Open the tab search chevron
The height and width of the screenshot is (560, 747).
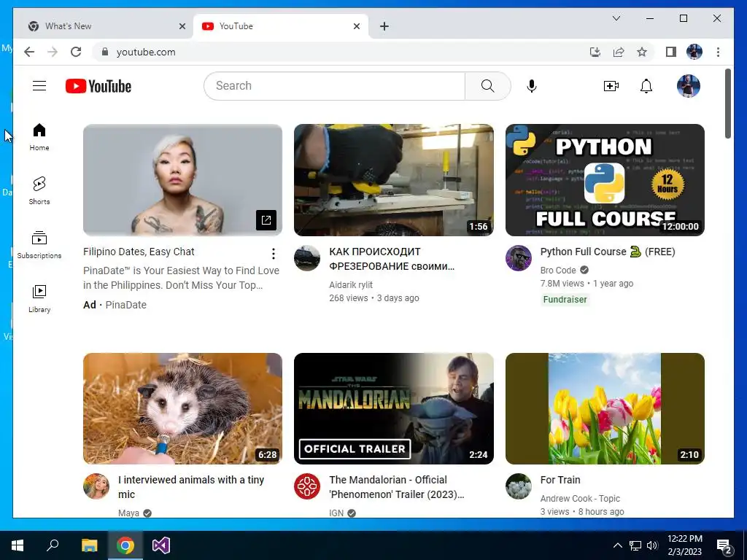click(616, 18)
